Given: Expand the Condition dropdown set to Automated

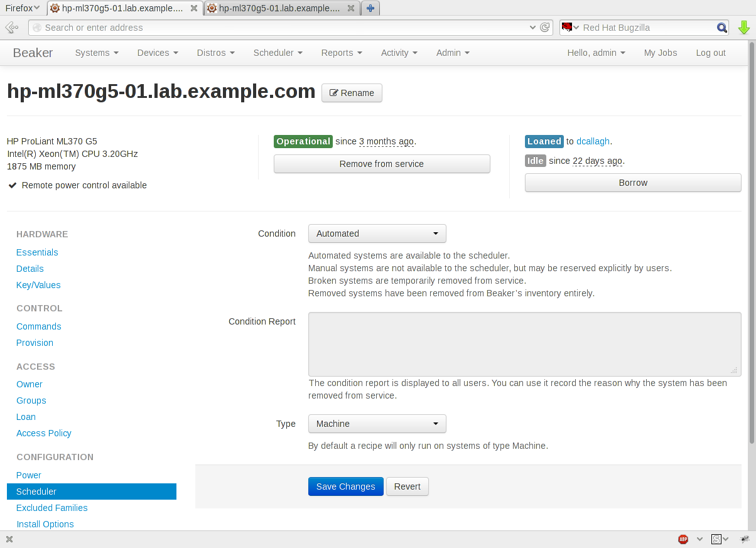Looking at the screenshot, I should tap(377, 234).
